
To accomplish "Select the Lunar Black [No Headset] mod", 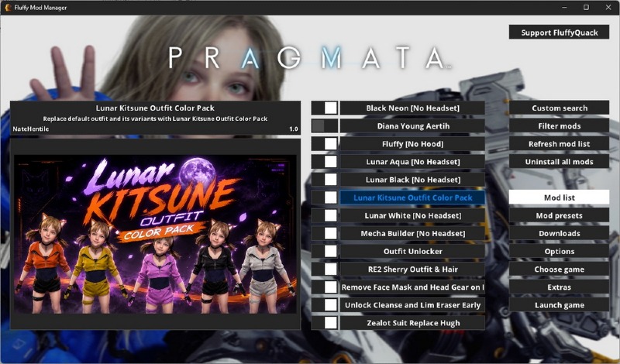I will [x=412, y=180].
